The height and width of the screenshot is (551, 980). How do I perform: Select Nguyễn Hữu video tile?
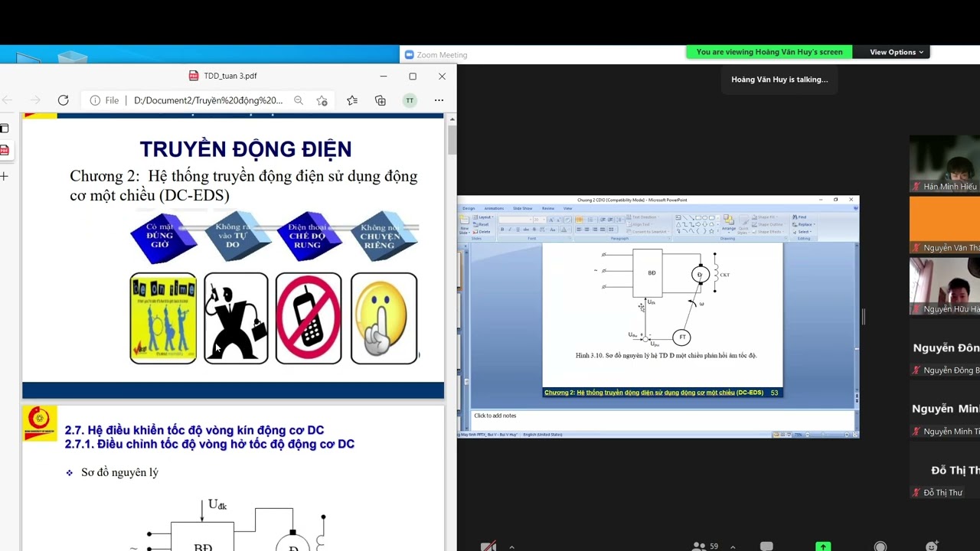pyautogui.click(x=945, y=286)
